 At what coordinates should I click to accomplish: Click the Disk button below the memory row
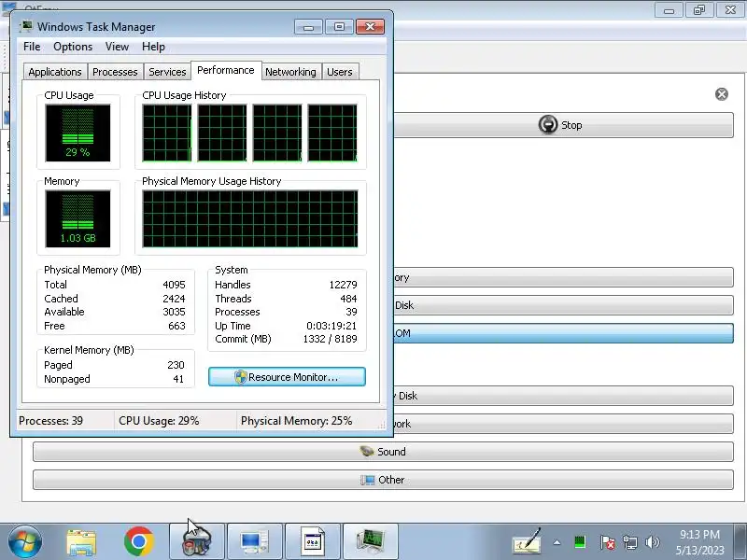pos(564,305)
